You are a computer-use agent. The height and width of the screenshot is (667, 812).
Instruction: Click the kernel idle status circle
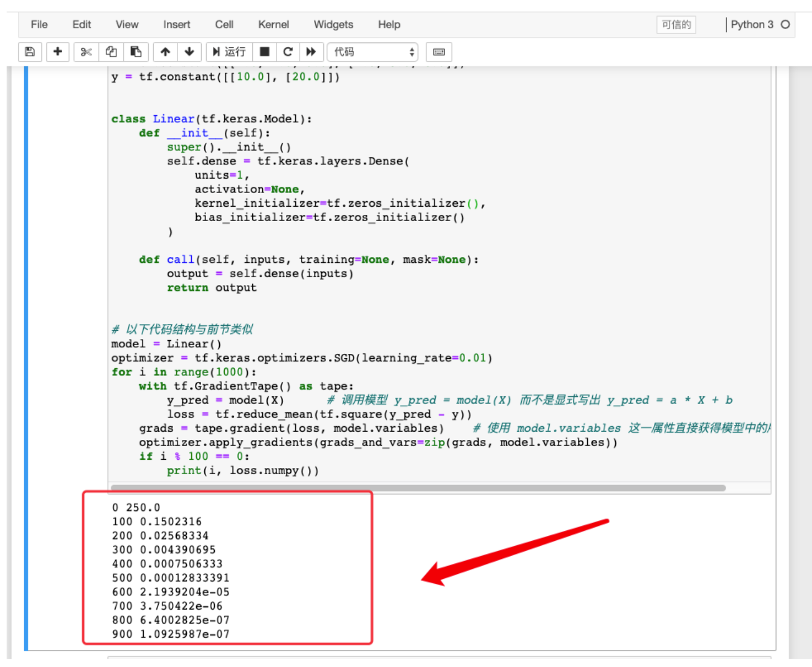point(786,24)
